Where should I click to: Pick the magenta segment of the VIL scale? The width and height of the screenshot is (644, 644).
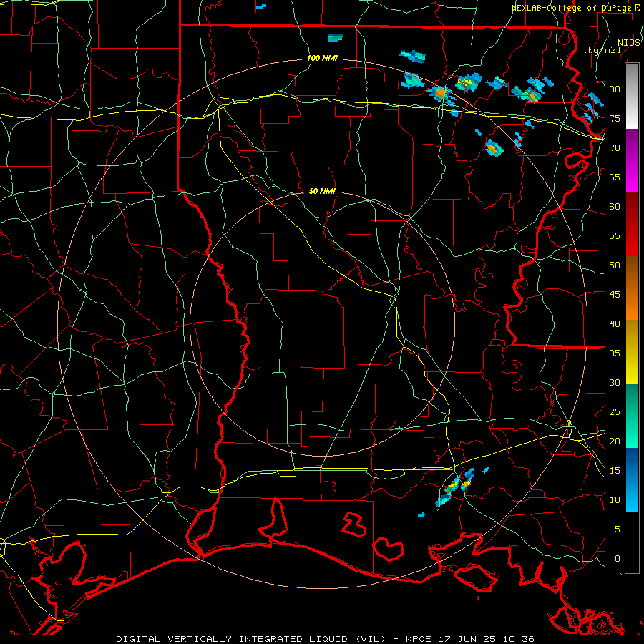632,161
